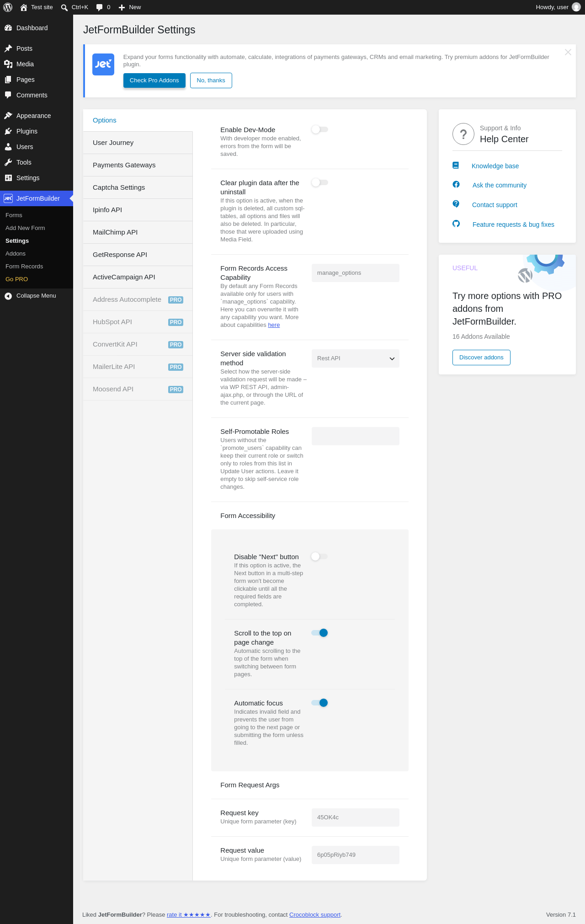Click the WordPress logo in admin bar
The height and width of the screenshot is (924, 585).
click(x=8, y=7)
